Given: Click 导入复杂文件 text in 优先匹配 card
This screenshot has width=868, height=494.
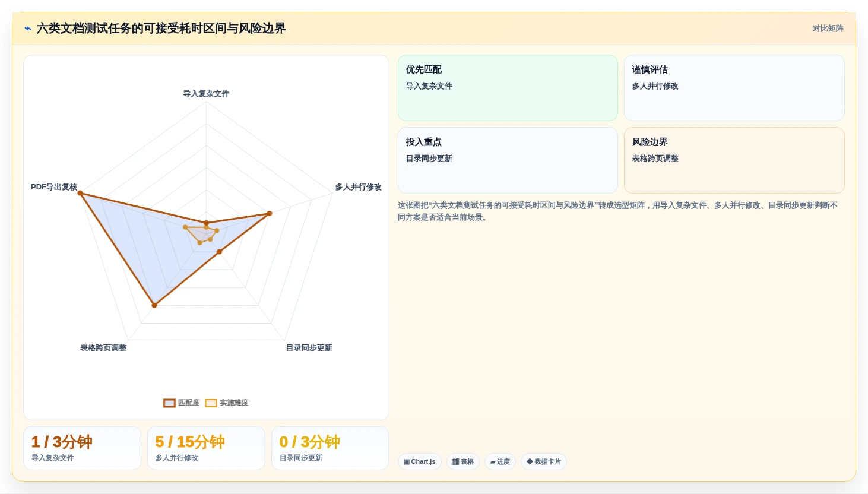Looking at the screenshot, I should (429, 86).
